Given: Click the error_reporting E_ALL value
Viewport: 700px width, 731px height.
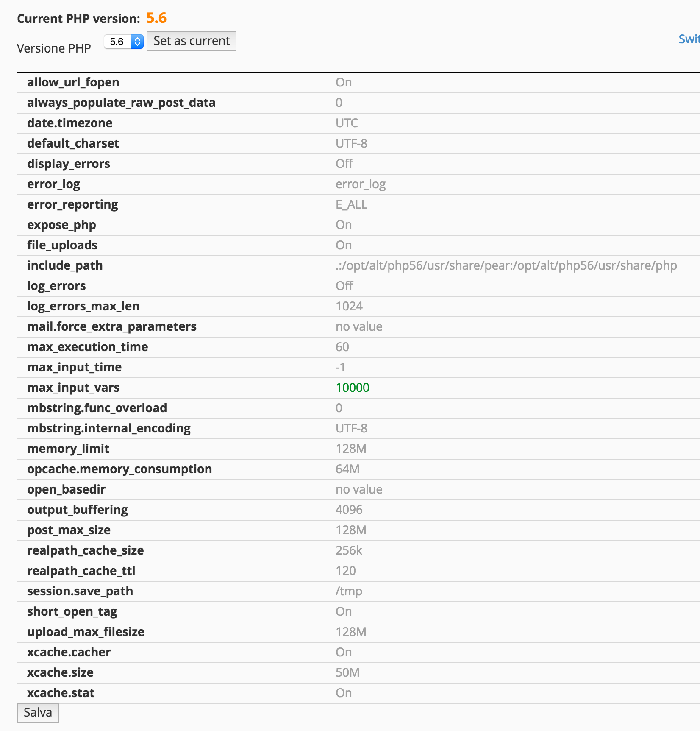Looking at the screenshot, I should (351, 204).
